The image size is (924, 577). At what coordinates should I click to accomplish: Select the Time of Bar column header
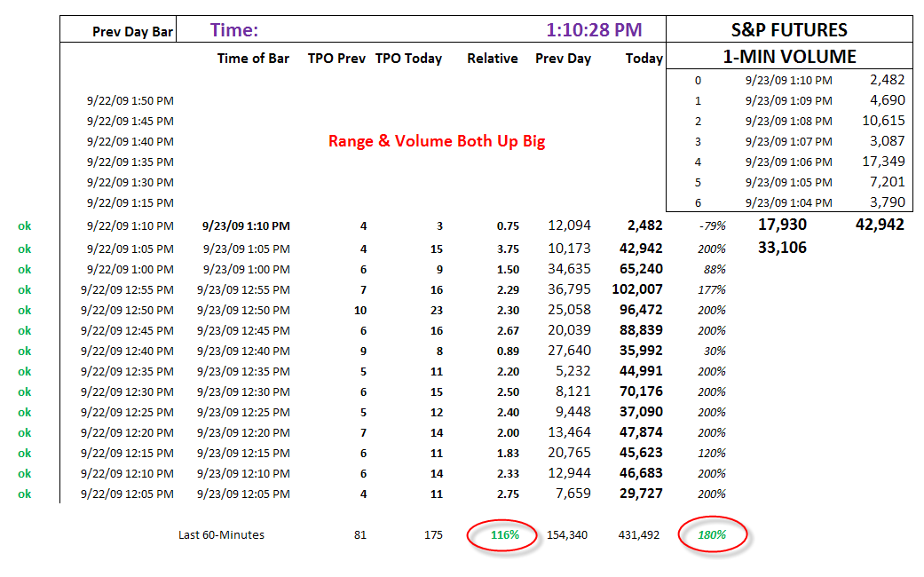pos(253,59)
